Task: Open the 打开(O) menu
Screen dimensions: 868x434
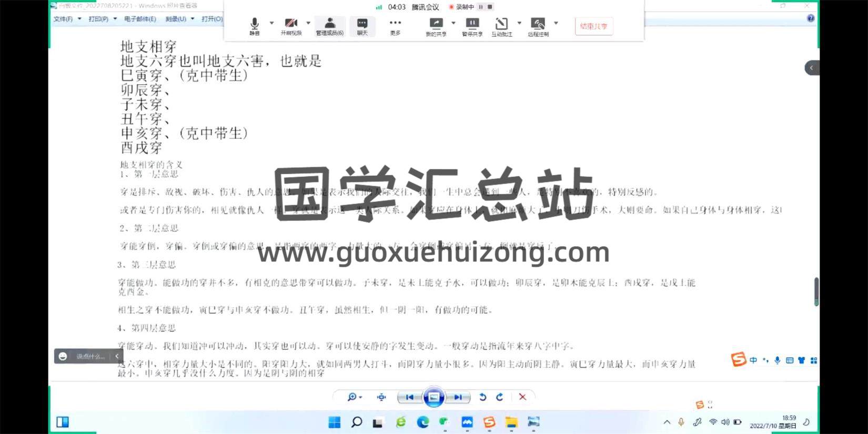Action: (x=212, y=19)
